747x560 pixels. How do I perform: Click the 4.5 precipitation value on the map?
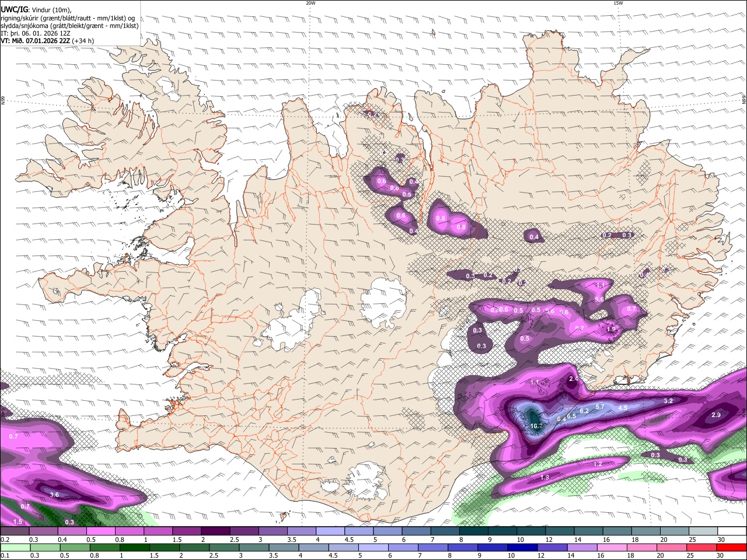(x=623, y=408)
